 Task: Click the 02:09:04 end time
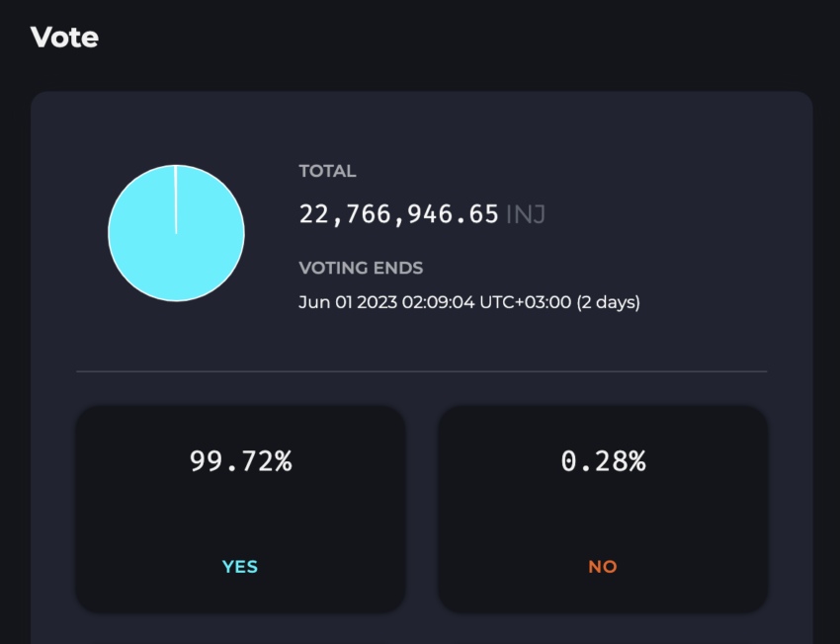click(x=438, y=302)
